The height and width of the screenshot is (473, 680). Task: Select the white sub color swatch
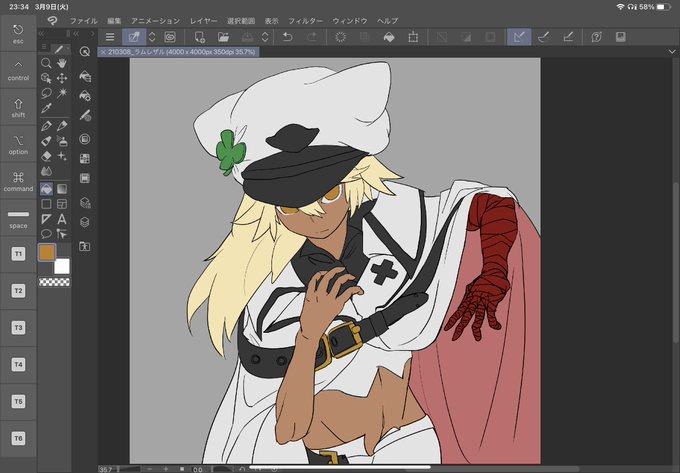62,266
